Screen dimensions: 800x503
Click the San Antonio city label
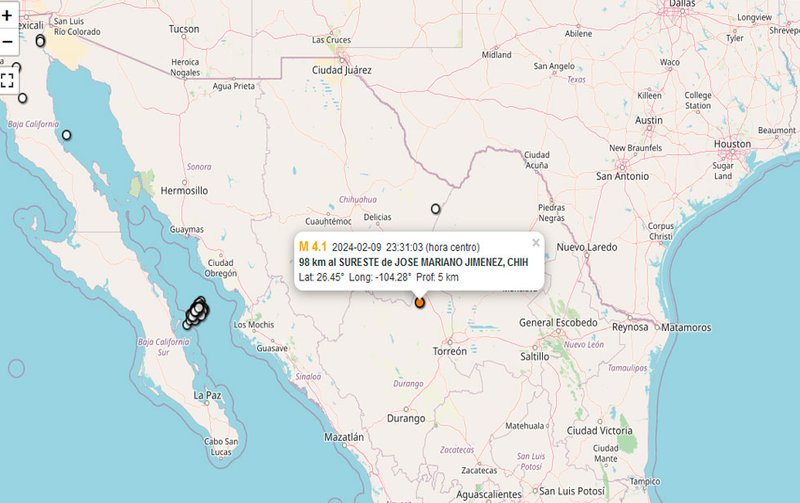click(x=622, y=176)
